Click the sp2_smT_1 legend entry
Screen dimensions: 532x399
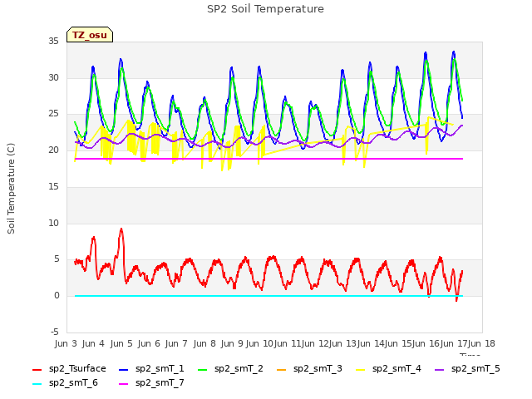[x=151, y=368]
